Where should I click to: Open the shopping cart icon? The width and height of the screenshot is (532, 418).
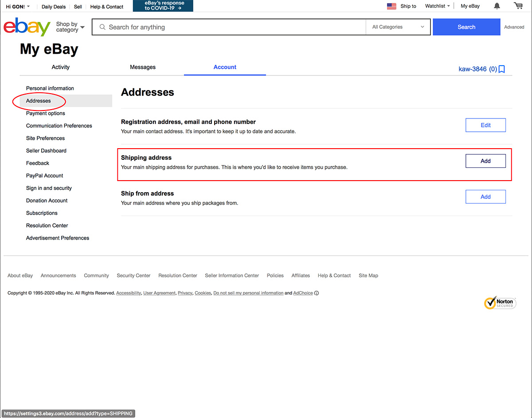pos(518,6)
